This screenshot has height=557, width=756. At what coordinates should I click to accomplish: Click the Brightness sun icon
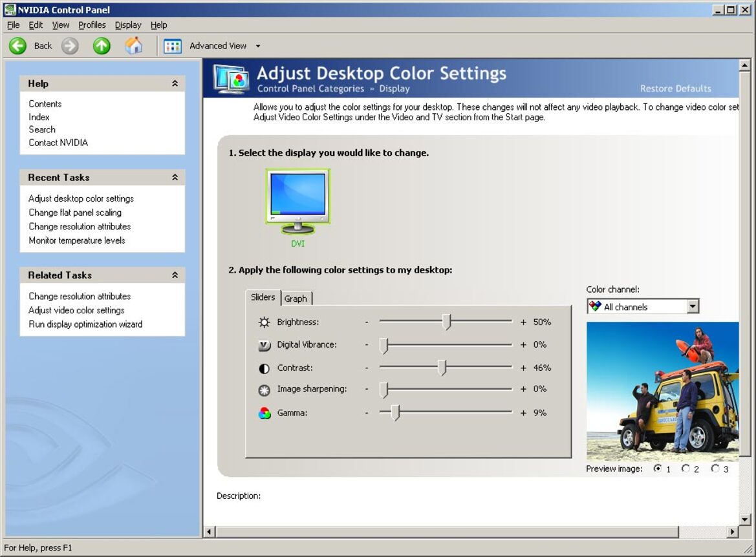[x=265, y=322]
